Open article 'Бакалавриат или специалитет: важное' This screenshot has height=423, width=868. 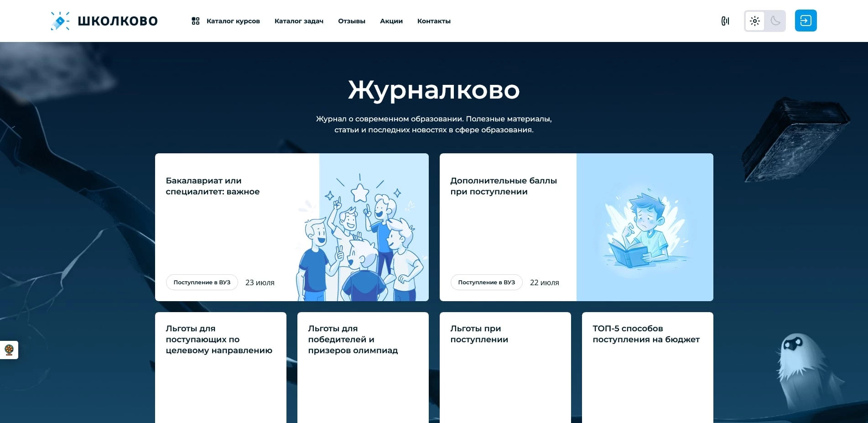213,186
